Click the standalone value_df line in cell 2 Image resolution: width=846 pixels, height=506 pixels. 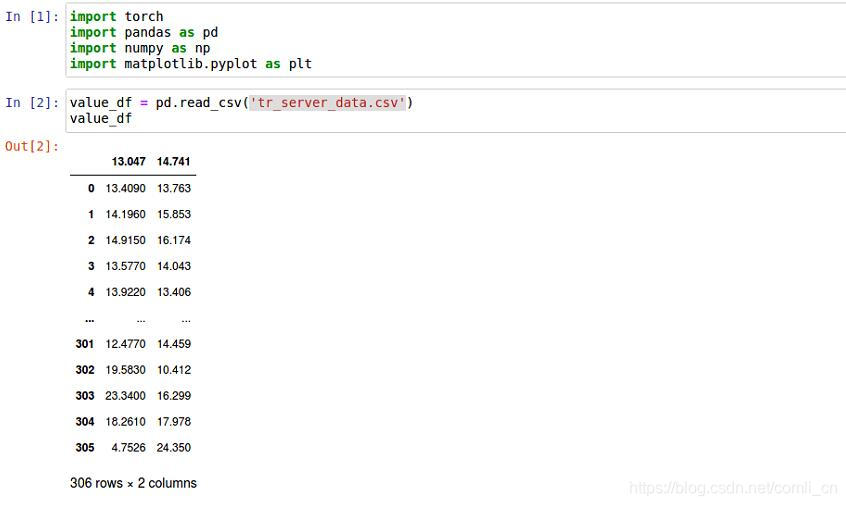(x=101, y=118)
